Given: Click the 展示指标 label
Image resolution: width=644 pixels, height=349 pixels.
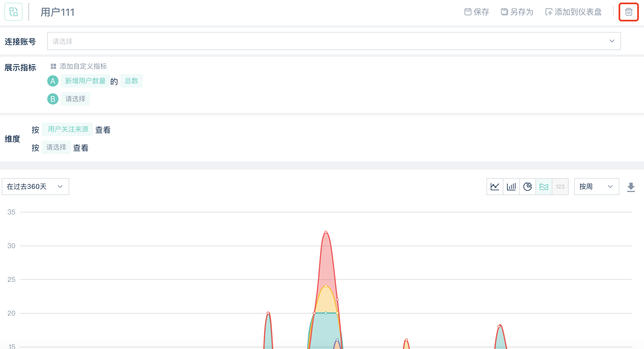Looking at the screenshot, I should [20, 68].
